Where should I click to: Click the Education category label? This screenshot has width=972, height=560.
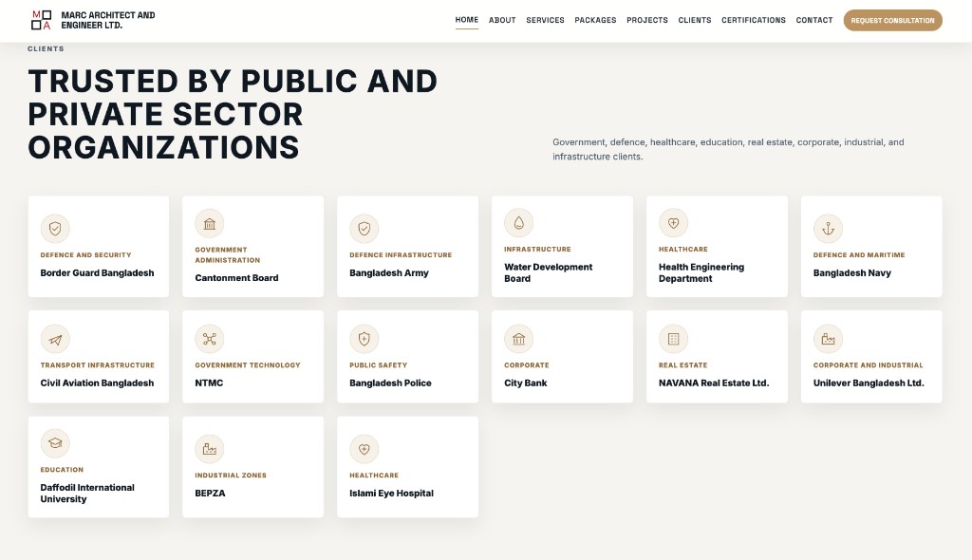(x=62, y=470)
